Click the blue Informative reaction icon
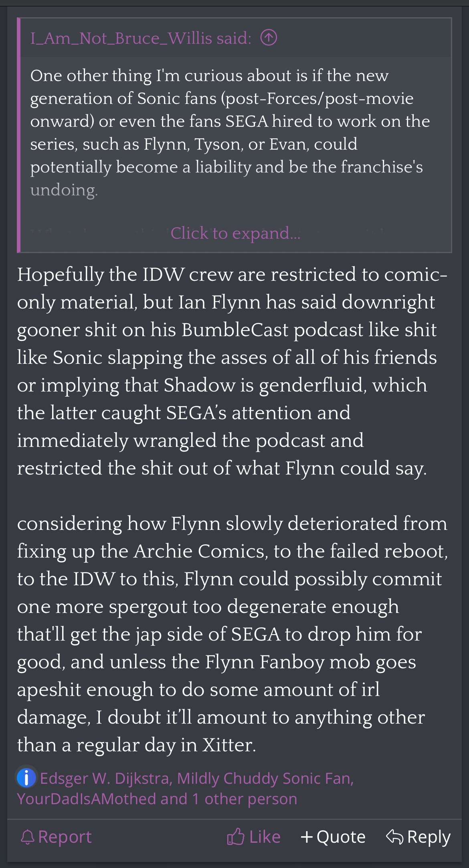Viewport: 469px width, 868px height. tap(26, 778)
